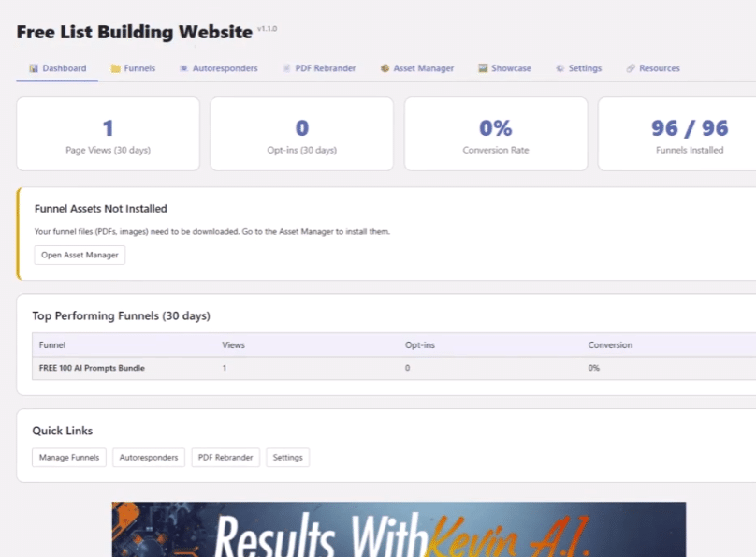The image size is (756, 557).
Task: Select the Page Views (30 days) card
Action: [x=108, y=134]
